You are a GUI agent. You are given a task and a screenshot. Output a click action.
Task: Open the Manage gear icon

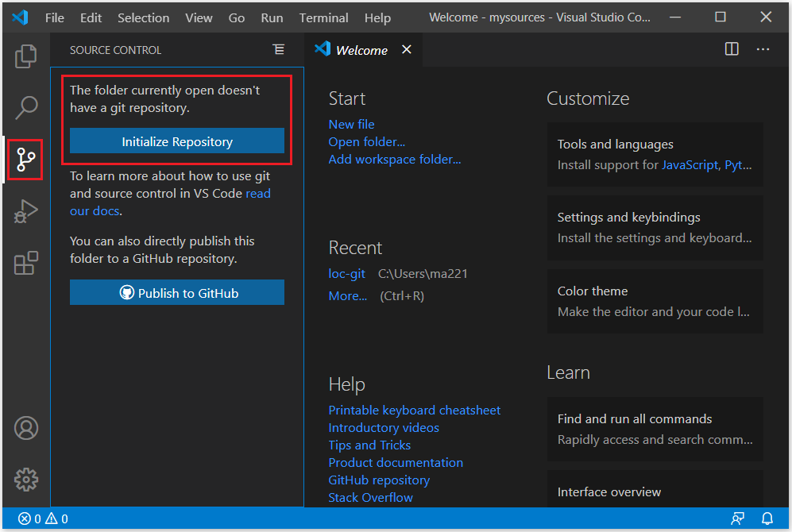pyautogui.click(x=25, y=480)
